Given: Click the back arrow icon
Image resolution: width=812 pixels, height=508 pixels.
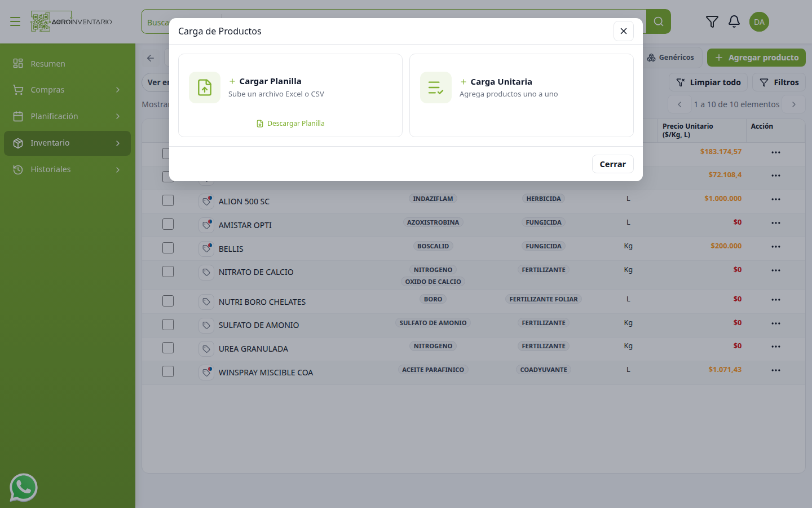Looking at the screenshot, I should coord(151,58).
